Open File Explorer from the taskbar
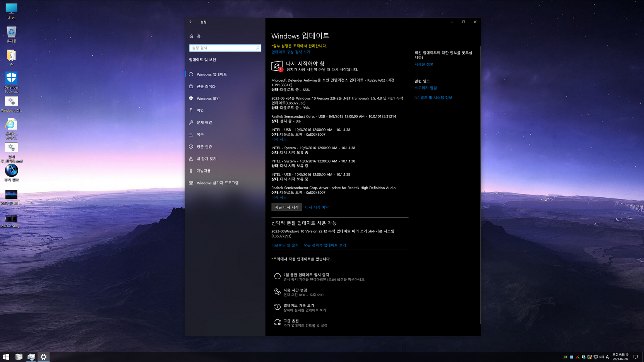Viewport: 644px width, 362px height. 19,357
